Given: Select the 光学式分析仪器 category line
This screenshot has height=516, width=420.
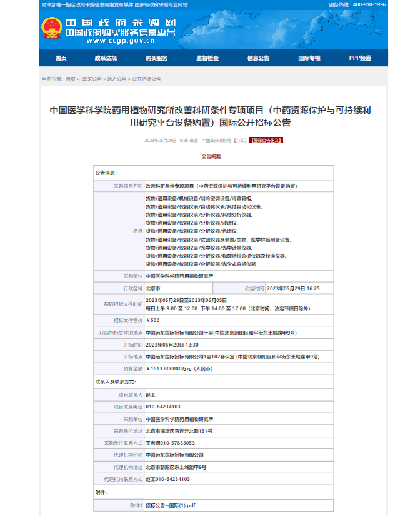Looking at the screenshot, I should pos(201,264).
